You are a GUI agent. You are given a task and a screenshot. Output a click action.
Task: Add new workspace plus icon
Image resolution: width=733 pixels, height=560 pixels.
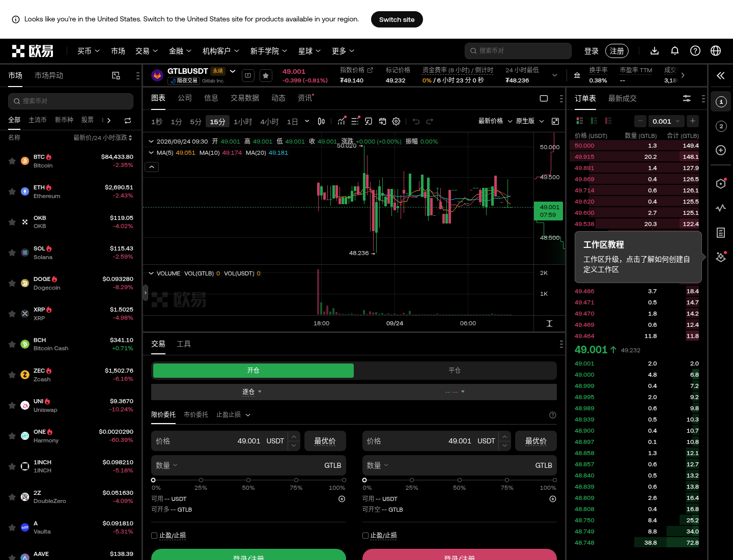click(x=721, y=150)
